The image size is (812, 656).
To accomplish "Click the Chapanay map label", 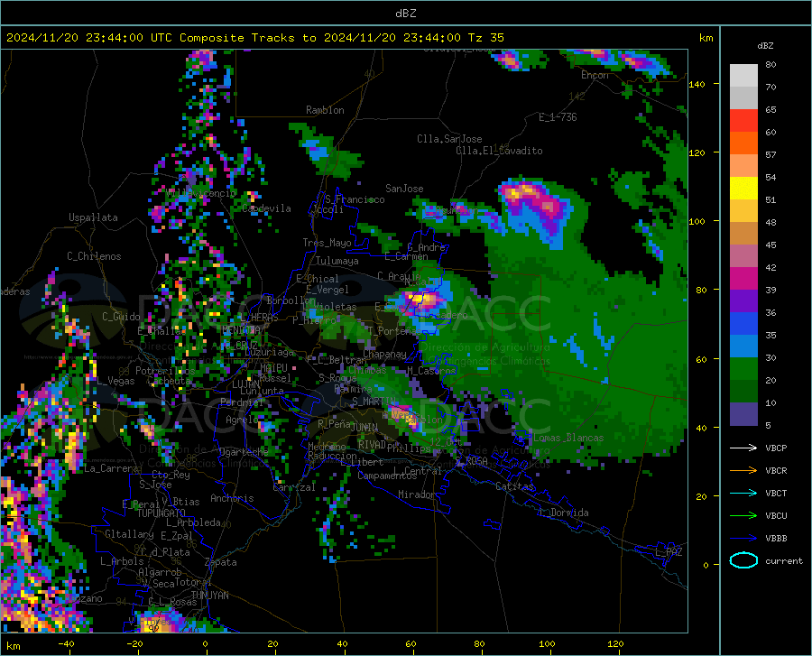I will point(384,354).
